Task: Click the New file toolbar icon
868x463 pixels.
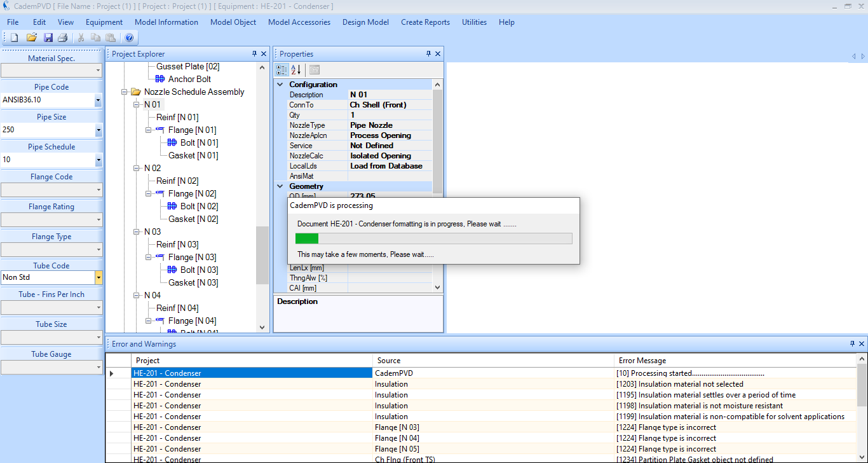Action: [14, 38]
